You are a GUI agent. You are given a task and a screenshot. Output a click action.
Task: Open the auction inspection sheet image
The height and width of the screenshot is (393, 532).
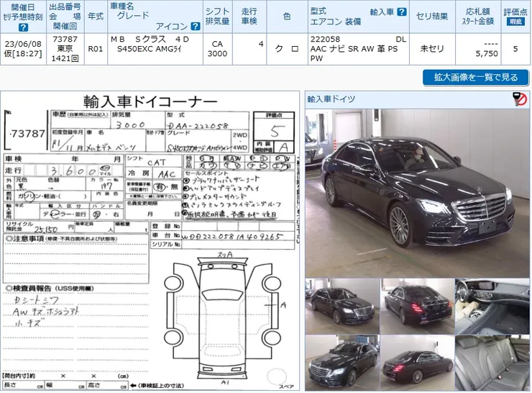(x=150, y=241)
